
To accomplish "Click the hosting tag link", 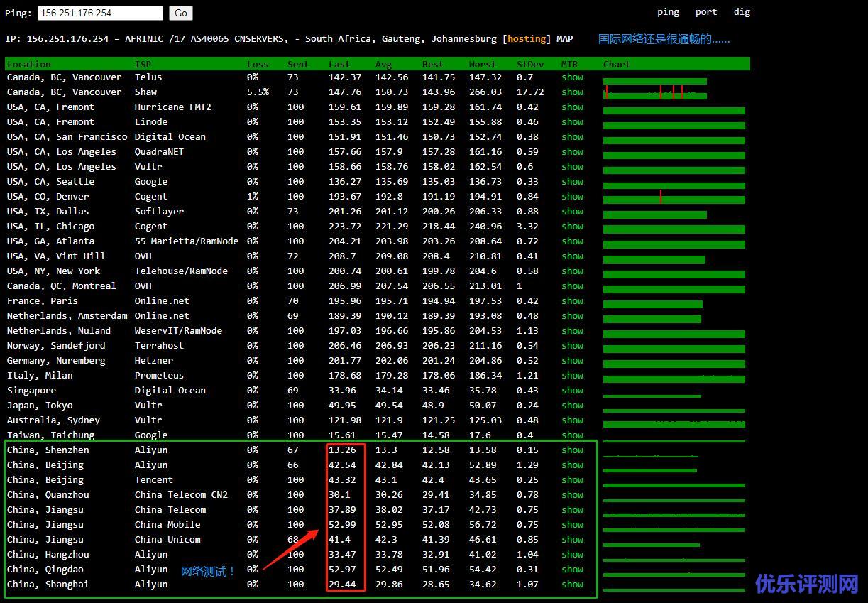I will click(526, 39).
